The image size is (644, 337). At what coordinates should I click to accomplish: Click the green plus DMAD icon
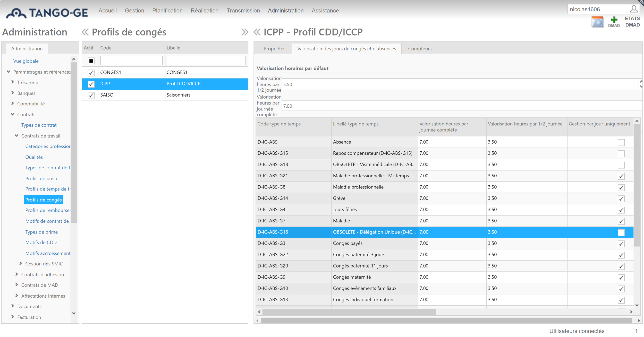[614, 22]
